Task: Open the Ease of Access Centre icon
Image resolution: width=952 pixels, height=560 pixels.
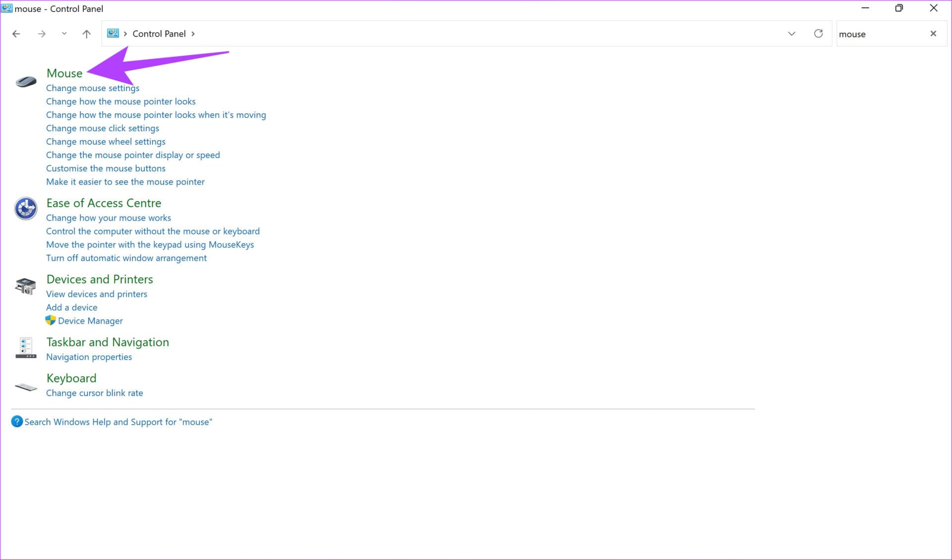Action: coord(26,209)
